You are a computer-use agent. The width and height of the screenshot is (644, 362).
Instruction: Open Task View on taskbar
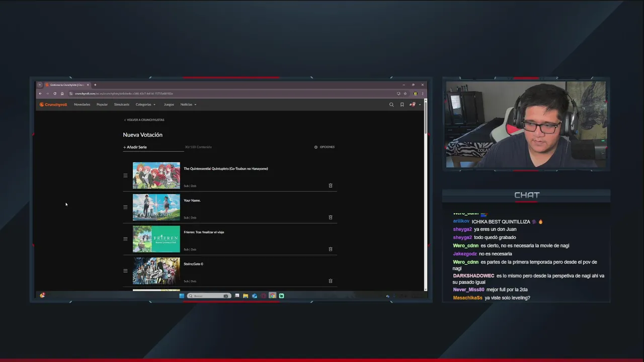tap(237, 296)
